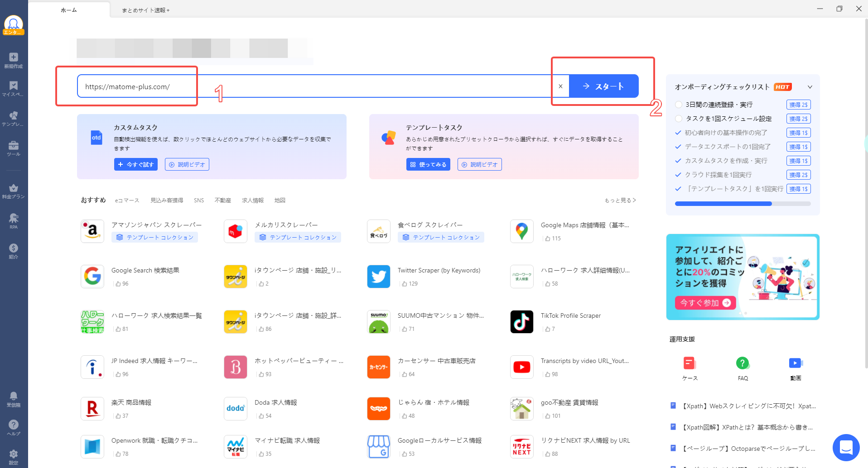Select タスクを1回スケジュール設定 checklist circle
Screen dimensions: 868x468
[x=679, y=119]
